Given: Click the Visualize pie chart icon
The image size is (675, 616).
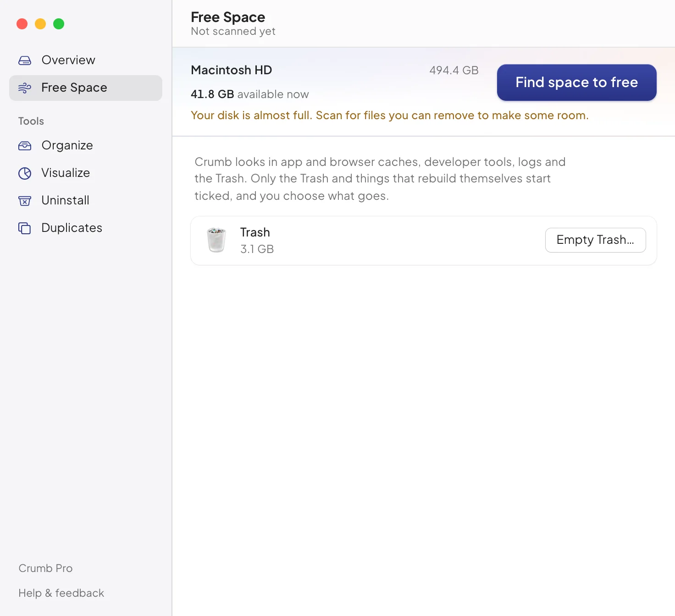Looking at the screenshot, I should [25, 173].
